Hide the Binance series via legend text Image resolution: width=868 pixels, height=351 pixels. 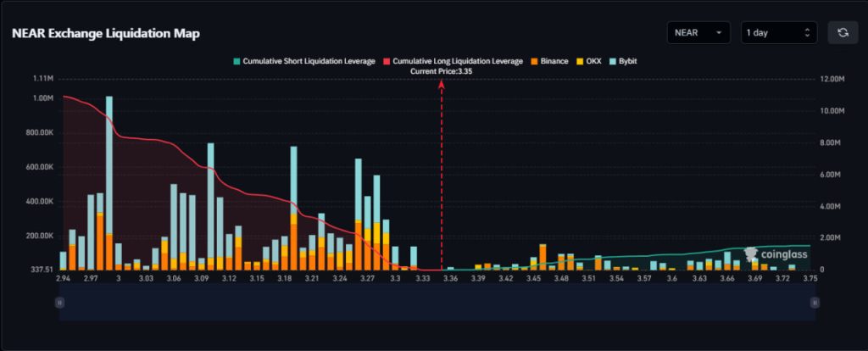pyautogui.click(x=554, y=62)
